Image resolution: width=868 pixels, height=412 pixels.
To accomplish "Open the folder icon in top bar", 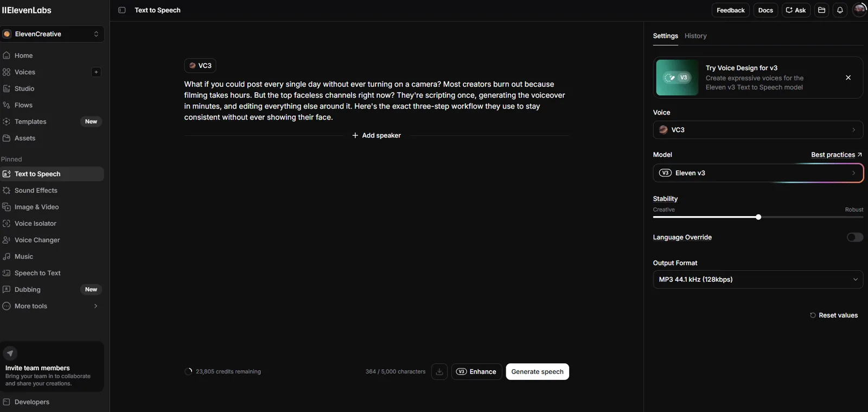I will click(x=822, y=10).
